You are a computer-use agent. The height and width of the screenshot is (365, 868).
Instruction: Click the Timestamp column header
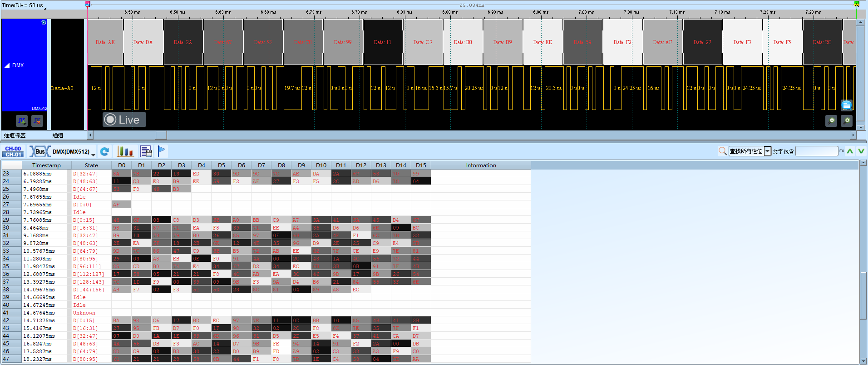(x=46, y=165)
